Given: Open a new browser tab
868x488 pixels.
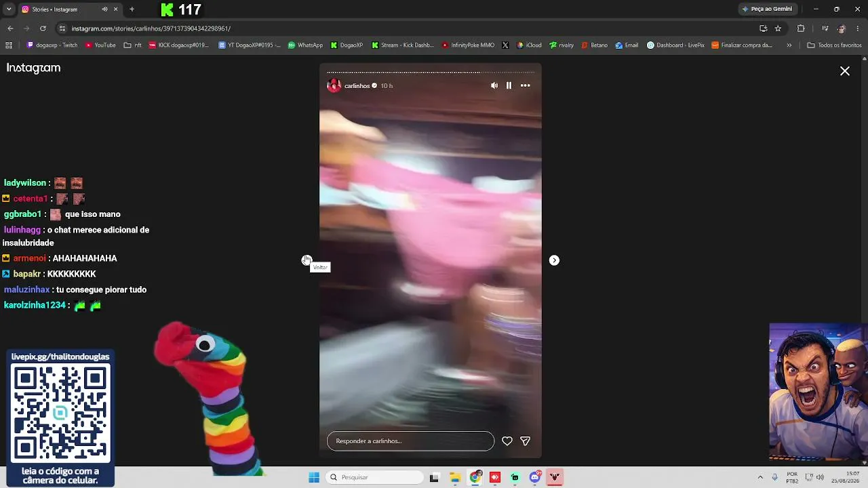Looking at the screenshot, I should [132, 9].
